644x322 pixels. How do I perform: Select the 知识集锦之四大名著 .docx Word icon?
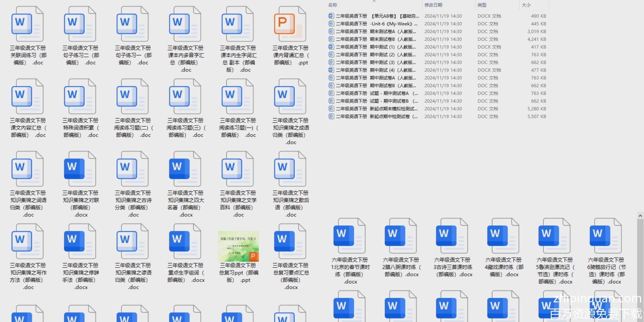(x=185, y=169)
